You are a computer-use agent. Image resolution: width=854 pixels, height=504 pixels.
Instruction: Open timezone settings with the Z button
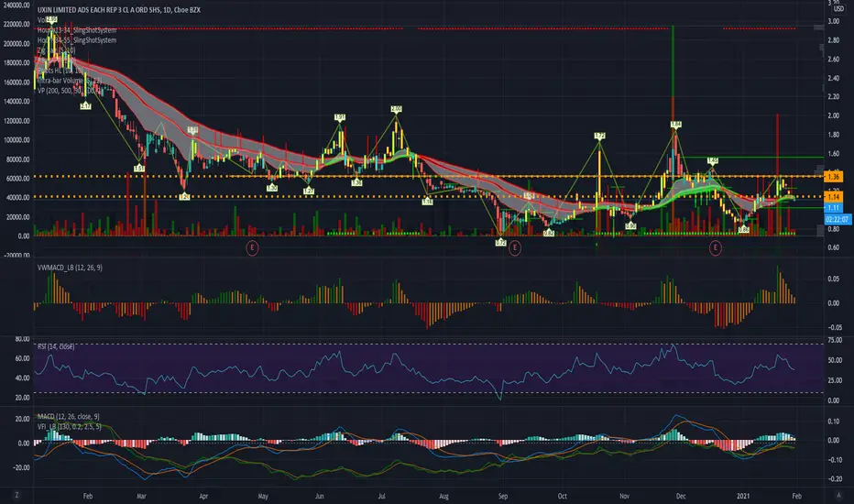pos(16,495)
